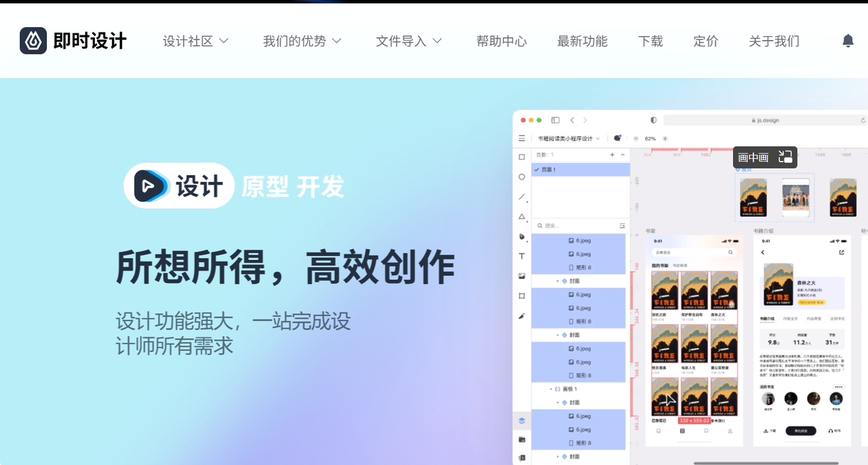Select the text tool in preview toolbar
This screenshot has height=465, width=868.
521,256
